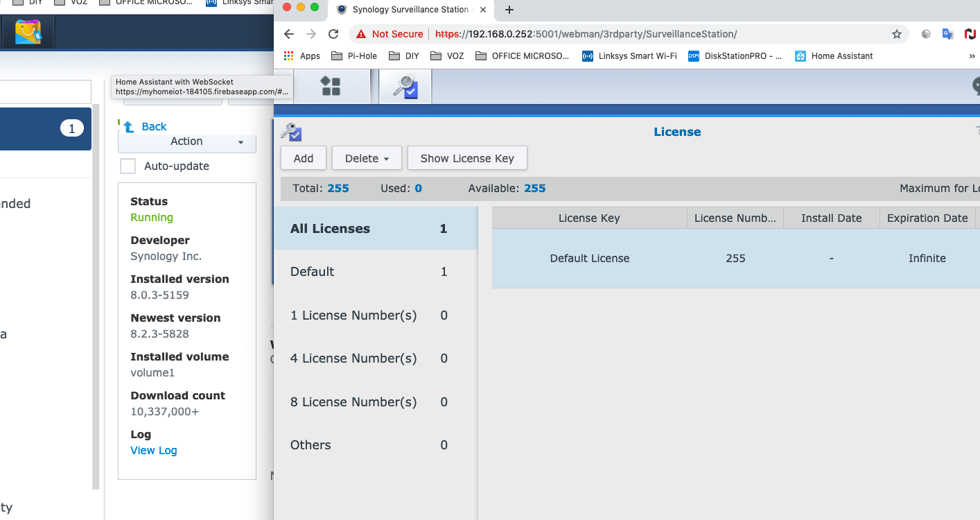Click the grey globe extension icon
Viewport: 980px width, 520px height.
(926, 34)
